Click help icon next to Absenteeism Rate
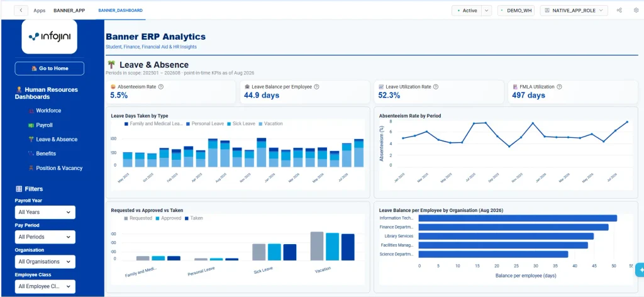Image resolution: width=644 pixels, height=297 pixels. (161, 87)
